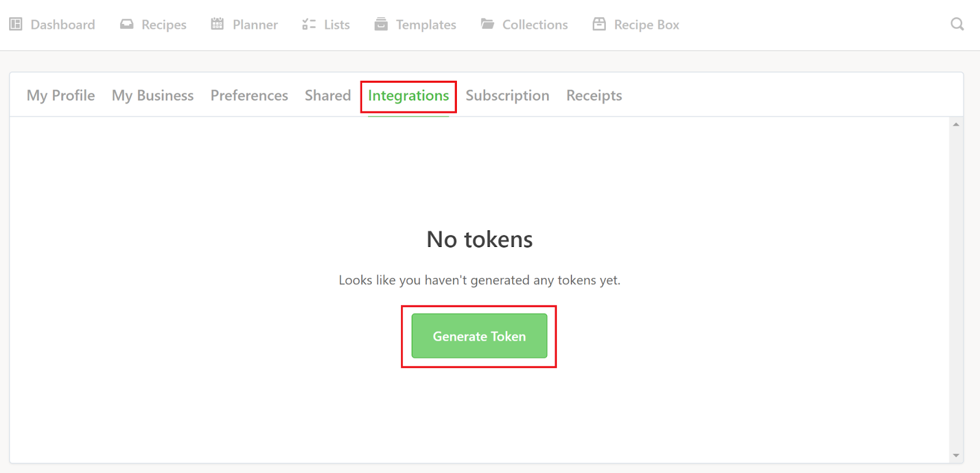The height and width of the screenshot is (473, 980).
Task: Click the scrollbar down arrow
Action: (x=956, y=456)
